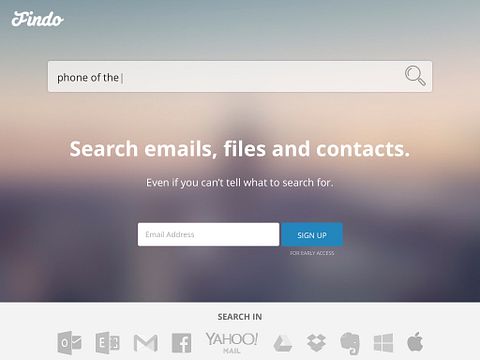
Task: Click the 'SEARCH IN' section heading
Action: [240, 317]
